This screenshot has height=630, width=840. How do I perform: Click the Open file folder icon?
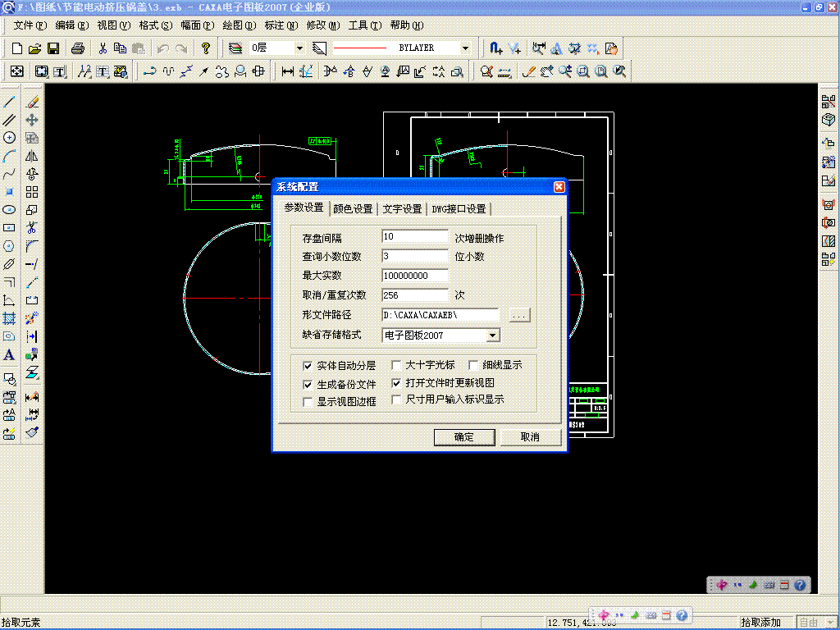tap(34, 48)
